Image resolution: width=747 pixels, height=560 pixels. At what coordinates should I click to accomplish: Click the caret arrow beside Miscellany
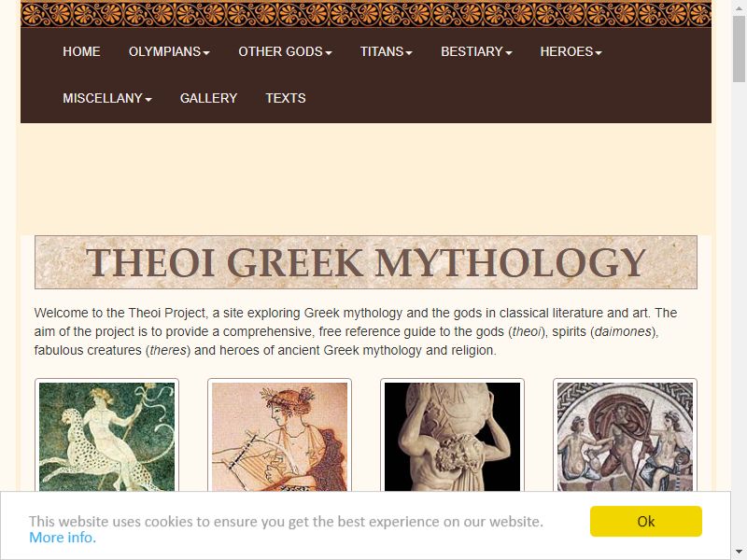point(148,100)
